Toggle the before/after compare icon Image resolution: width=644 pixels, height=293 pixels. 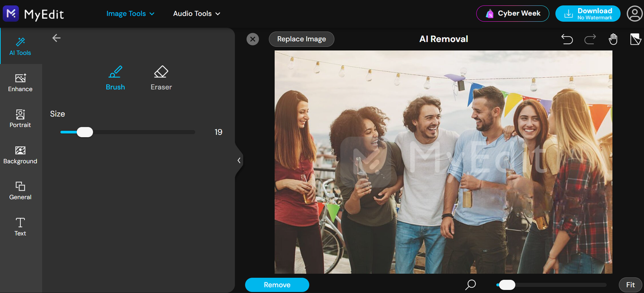click(x=635, y=39)
